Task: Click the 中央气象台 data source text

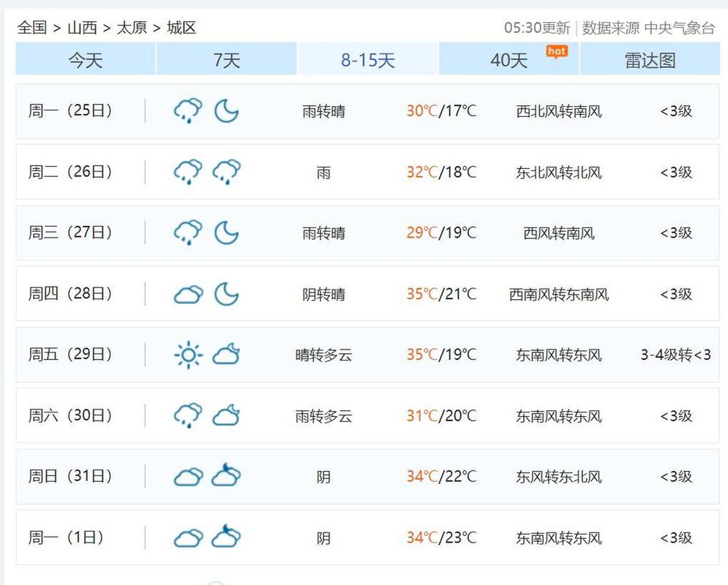Action: 680,28
